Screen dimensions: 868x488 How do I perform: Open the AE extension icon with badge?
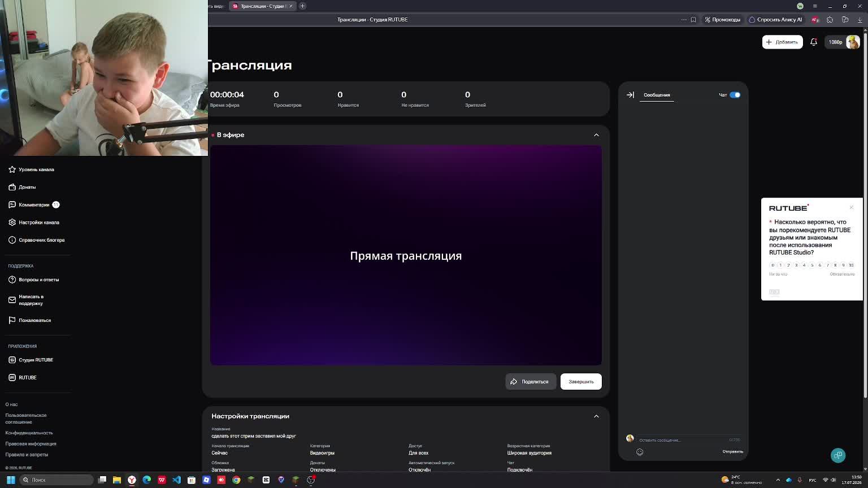click(x=815, y=19)
